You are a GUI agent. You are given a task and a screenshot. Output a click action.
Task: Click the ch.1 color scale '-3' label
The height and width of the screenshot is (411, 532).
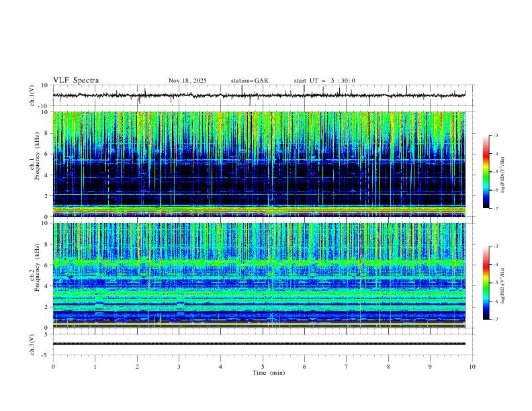point(495,135)
